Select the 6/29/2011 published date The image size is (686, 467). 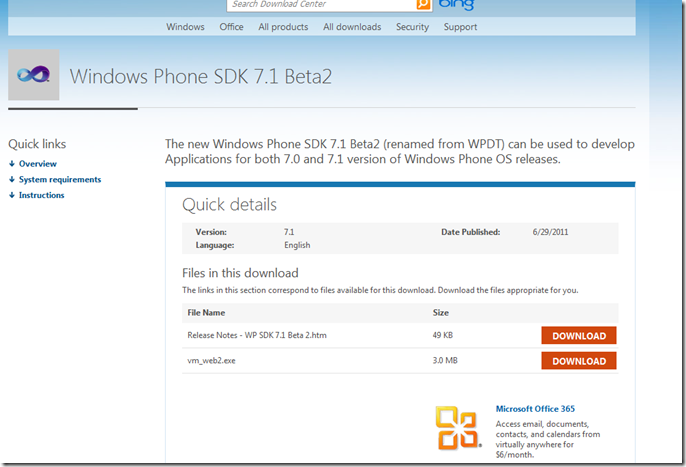550,232
